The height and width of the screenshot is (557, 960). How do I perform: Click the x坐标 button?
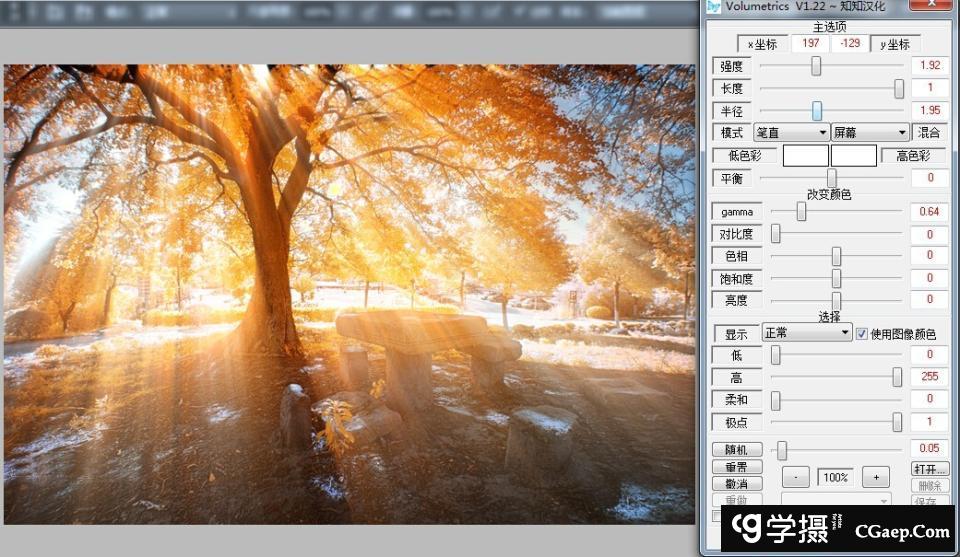pyautogui.click(x=763, y=44)
